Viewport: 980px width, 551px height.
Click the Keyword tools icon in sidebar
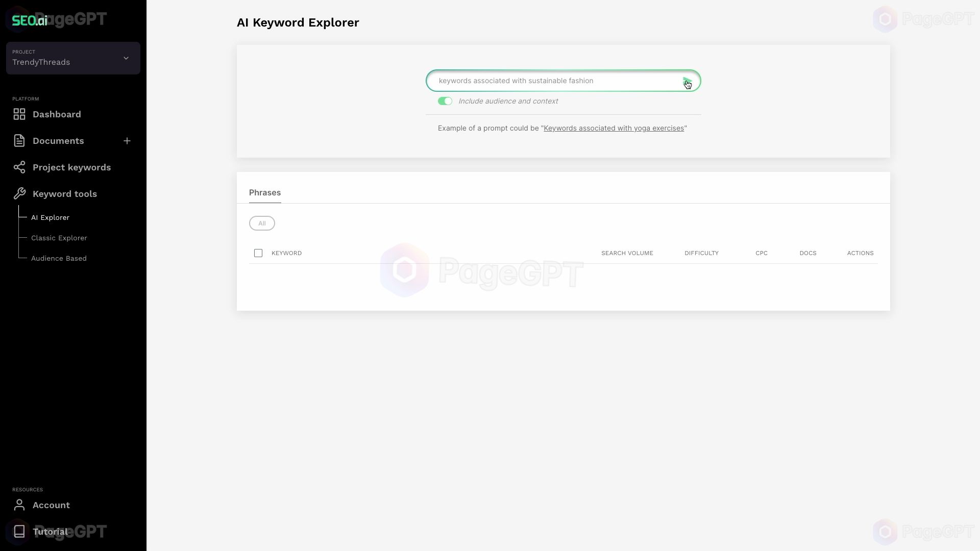tap(19, 193)
